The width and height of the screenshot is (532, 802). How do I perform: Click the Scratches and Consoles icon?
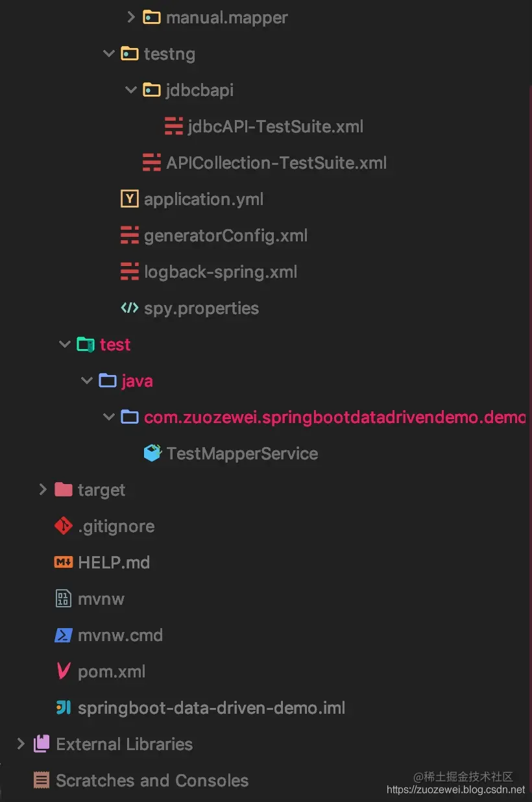coord(42,780)
